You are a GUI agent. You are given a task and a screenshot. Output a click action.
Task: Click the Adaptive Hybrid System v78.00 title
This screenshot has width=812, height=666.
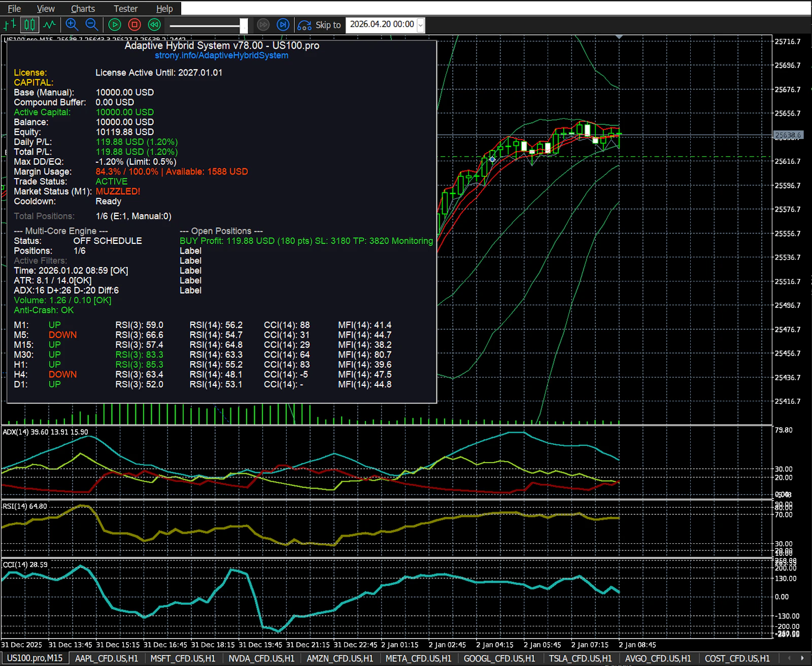coord(222,45)
